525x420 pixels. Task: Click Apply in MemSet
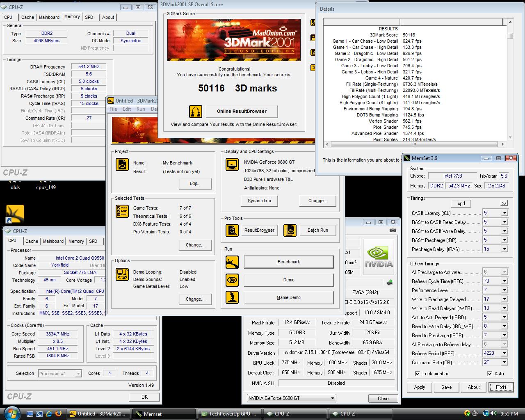[420, 387]
